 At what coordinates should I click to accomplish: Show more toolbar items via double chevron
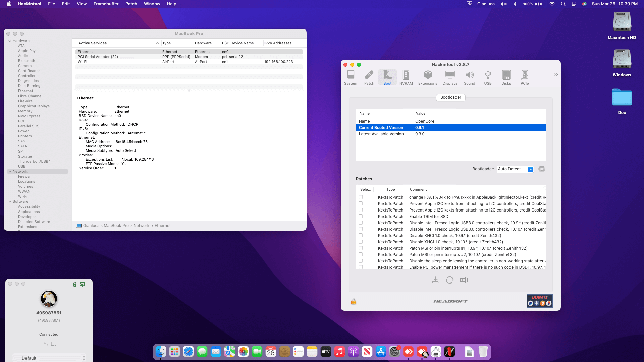(x=556, y=75)
